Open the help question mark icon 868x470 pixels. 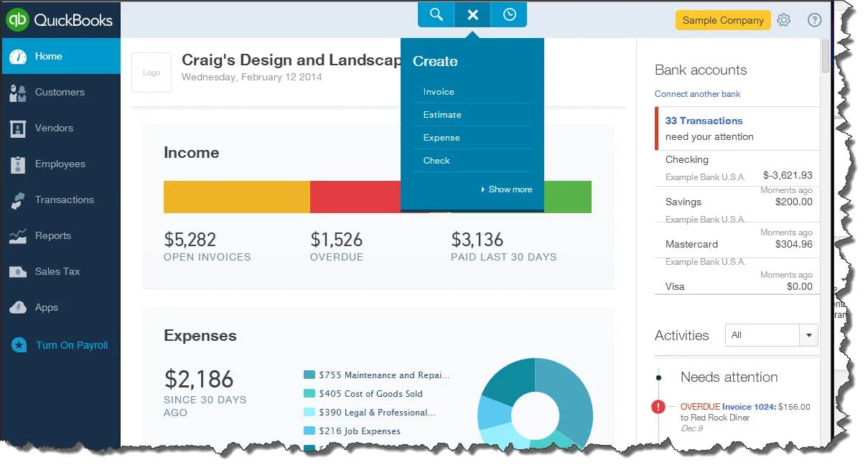click(x=814, y=20)
